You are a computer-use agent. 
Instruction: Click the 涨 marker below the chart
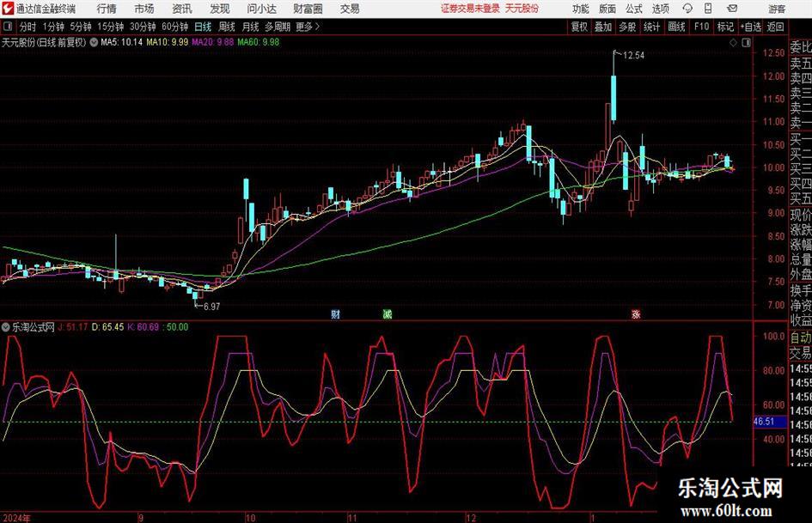click(636, 314)
